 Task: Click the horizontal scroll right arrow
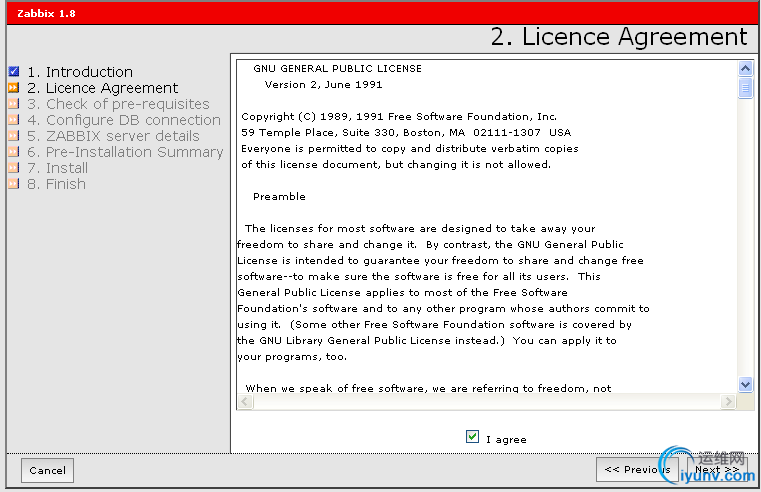(728, 401)
